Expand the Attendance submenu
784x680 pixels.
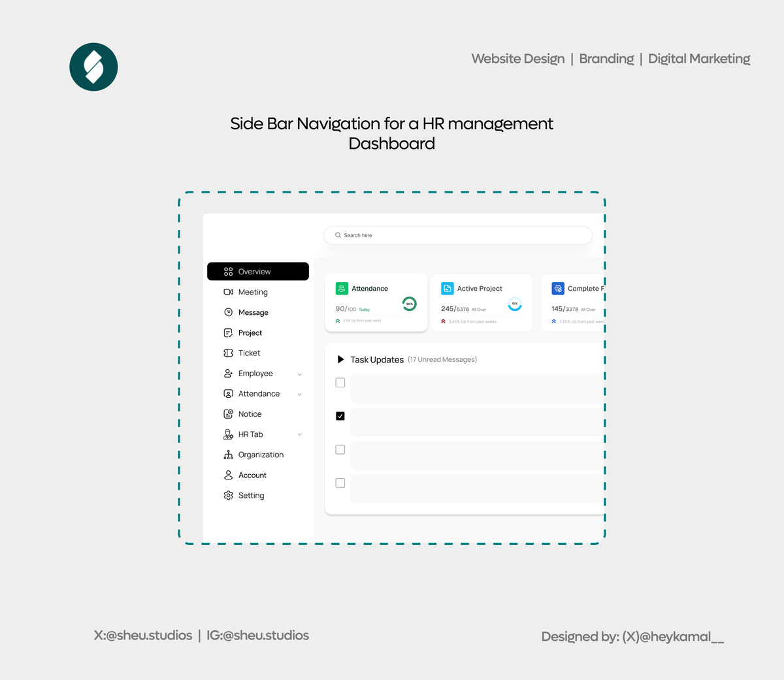(x=299, y=394)
